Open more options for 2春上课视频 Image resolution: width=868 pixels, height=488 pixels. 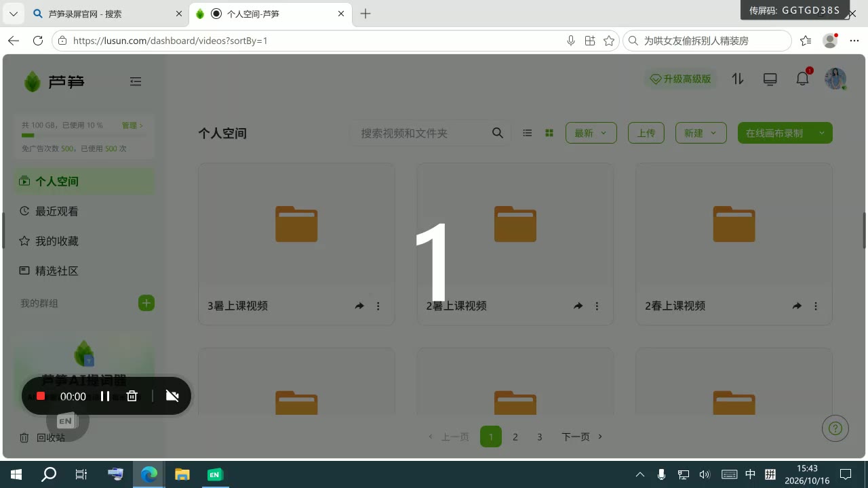point(816,306)
